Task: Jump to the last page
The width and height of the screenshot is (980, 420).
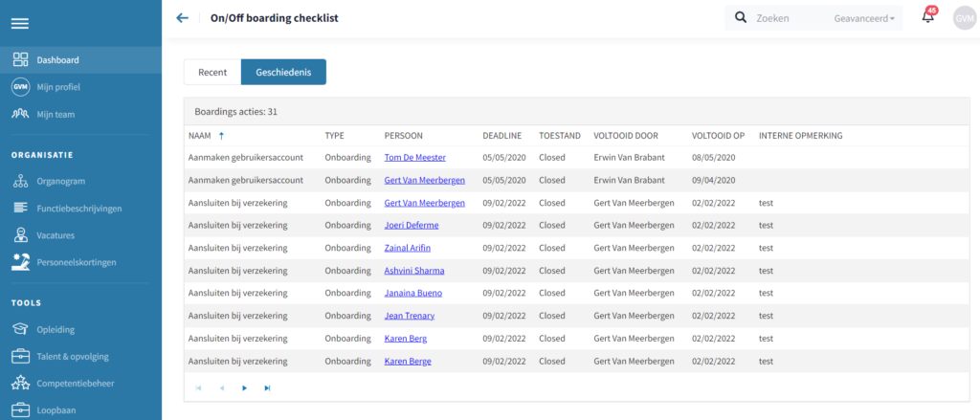Action: tap(267, 387)
